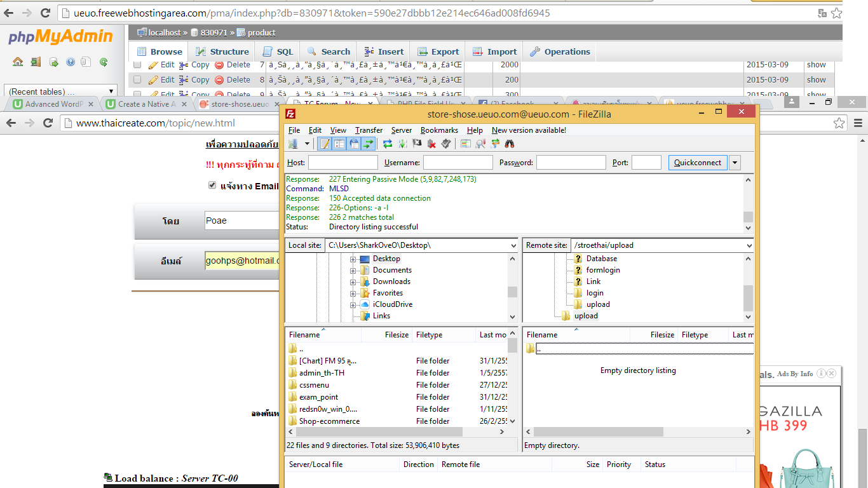Viewport: 868px width, 488px height.
Task: Select the Database folder in remote tree
Action: pos(602,259)
